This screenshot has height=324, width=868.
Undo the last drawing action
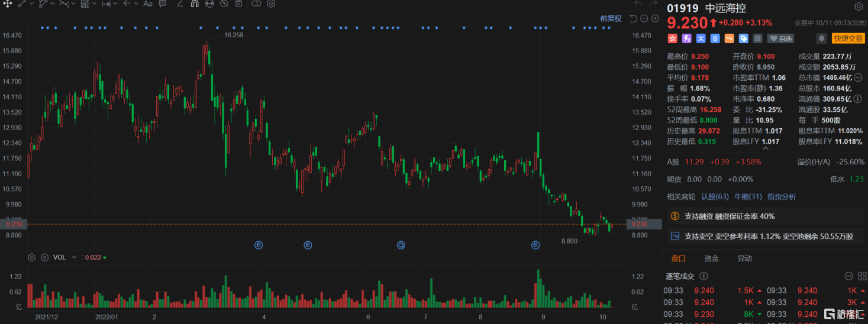tap(638, 4)
